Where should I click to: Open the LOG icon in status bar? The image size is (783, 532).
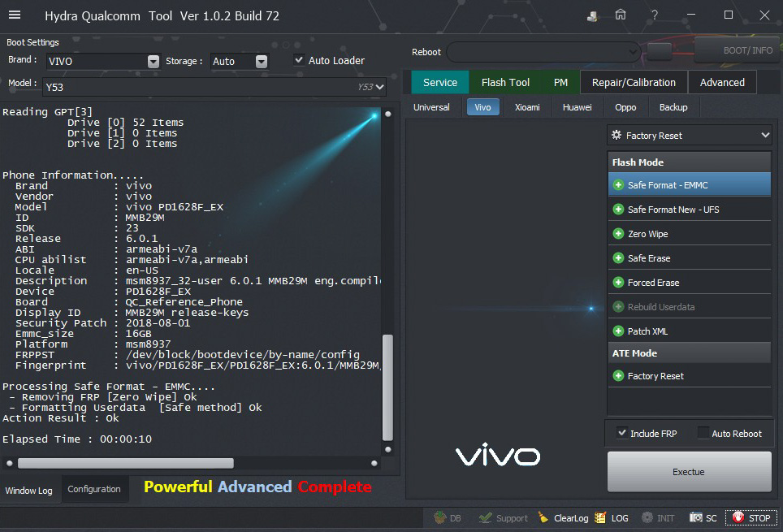click(x=600, y=517)
